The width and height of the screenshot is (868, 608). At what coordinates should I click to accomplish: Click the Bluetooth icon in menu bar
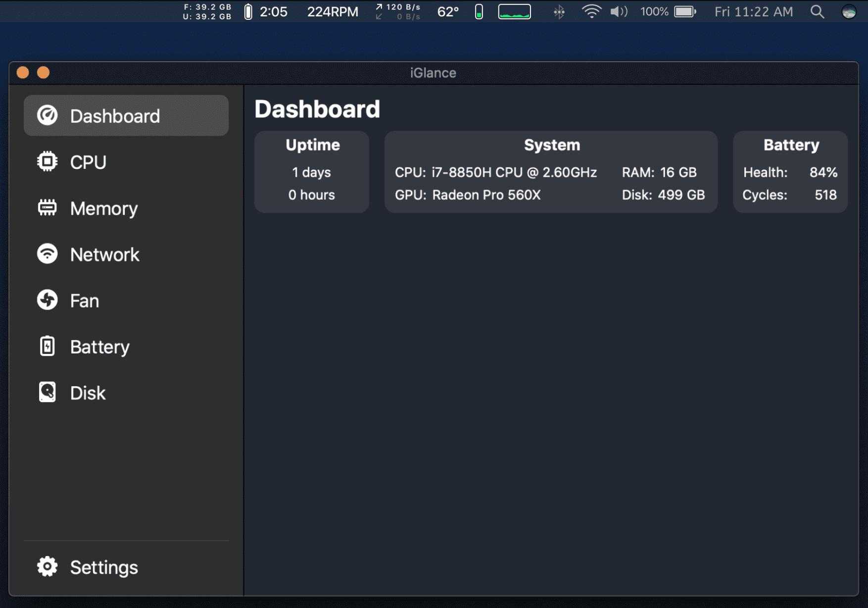(x=559, y=11)
